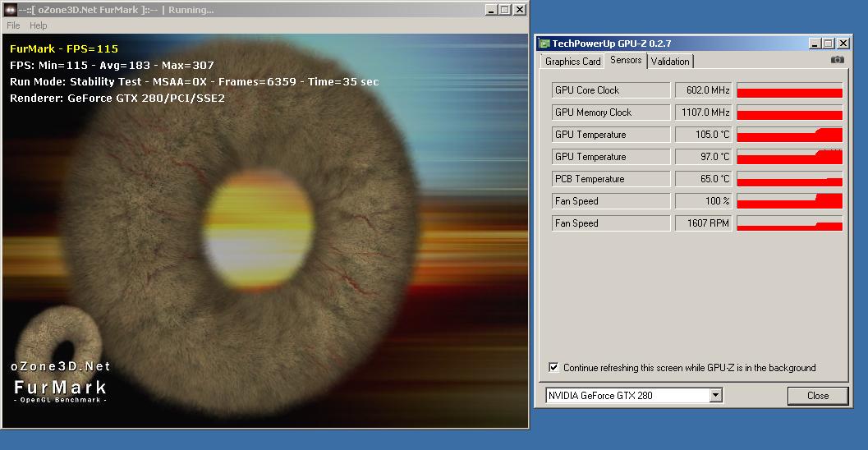Click the GPU Core Clock label
868x450 pixels.
point(611,90)
